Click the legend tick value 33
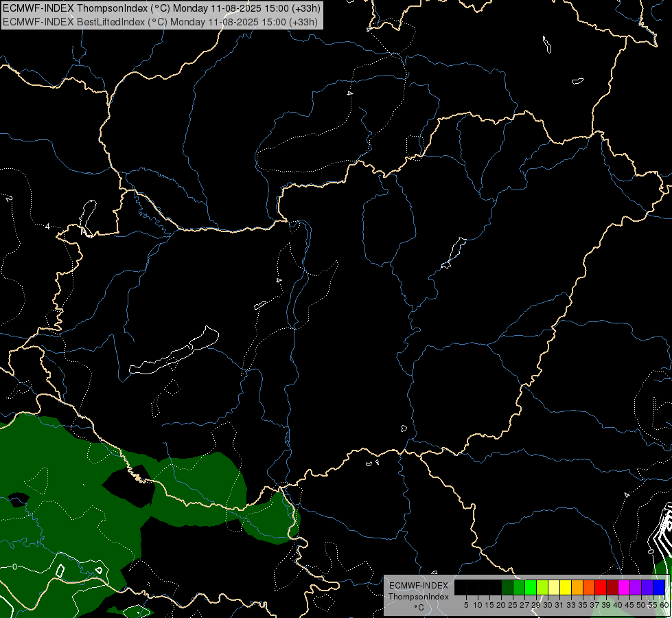672x618 pixels. pyautogui.click(x=571, y=605)
